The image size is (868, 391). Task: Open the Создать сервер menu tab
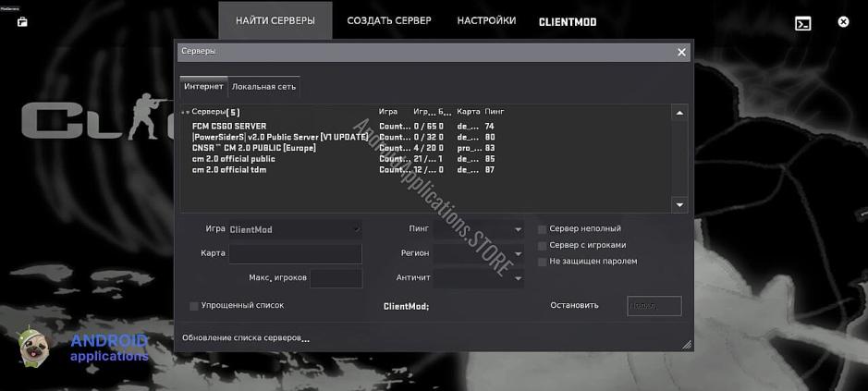coord(389,21)
